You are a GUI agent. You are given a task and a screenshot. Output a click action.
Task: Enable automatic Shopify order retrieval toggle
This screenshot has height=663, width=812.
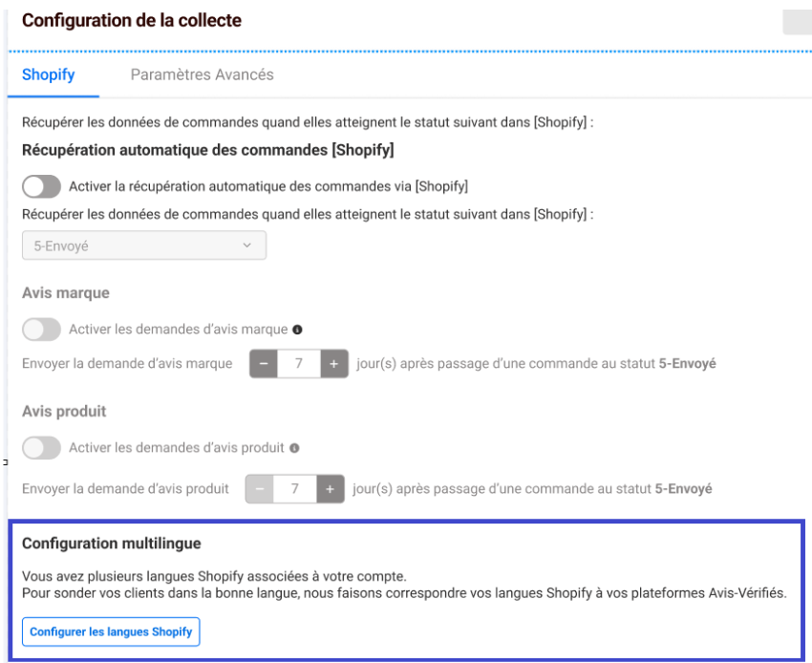[42, 185]
